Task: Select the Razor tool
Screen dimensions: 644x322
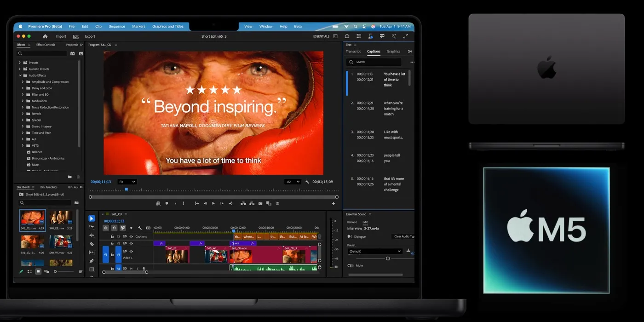Action: pyautogui.click(x=92, y=243)
